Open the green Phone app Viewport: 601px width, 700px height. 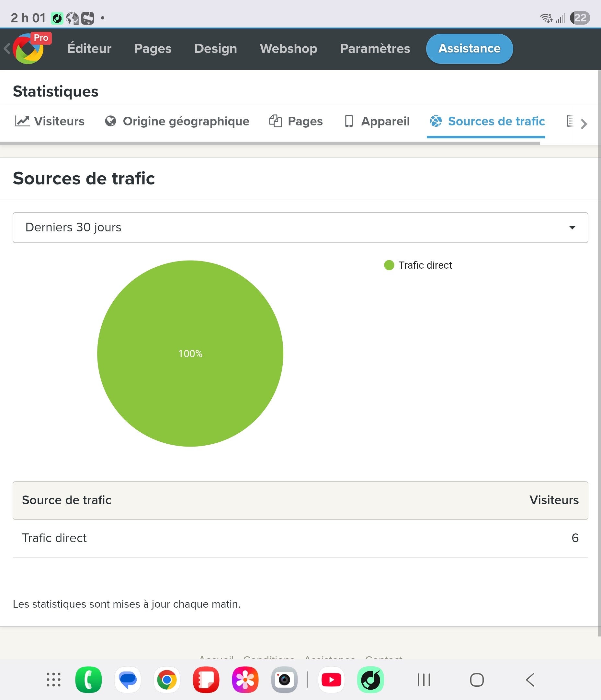[88, 680]
